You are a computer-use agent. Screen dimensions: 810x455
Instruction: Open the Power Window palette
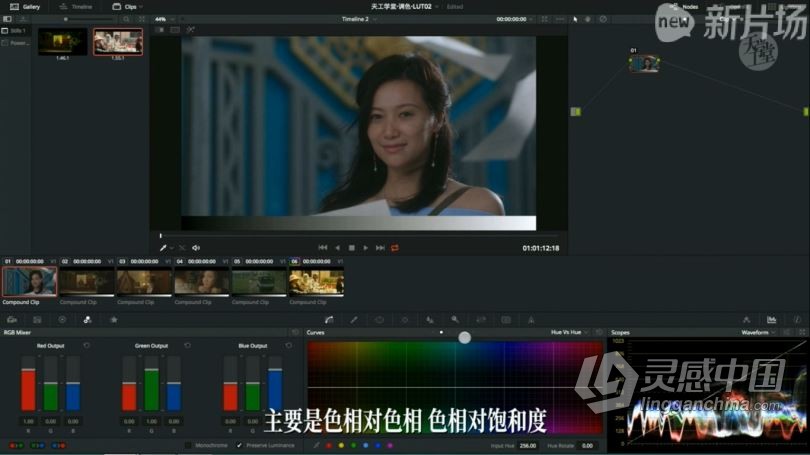(379, 320)
